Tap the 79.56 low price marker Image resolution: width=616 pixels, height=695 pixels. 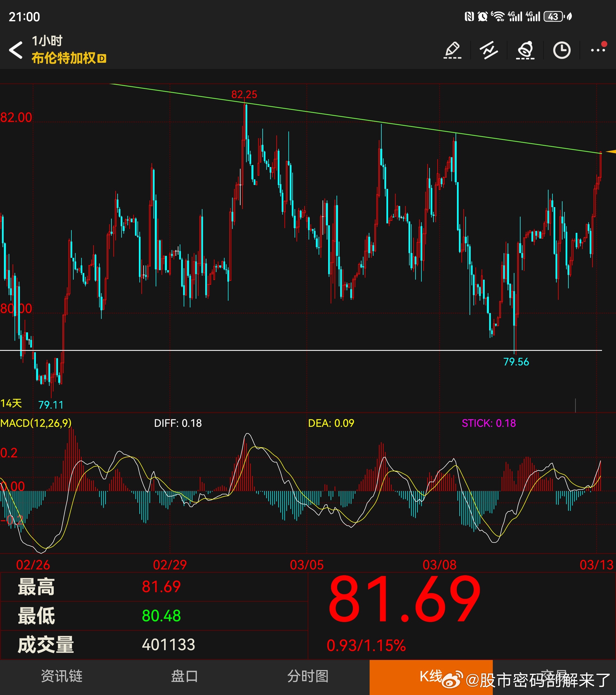point(516,362)
